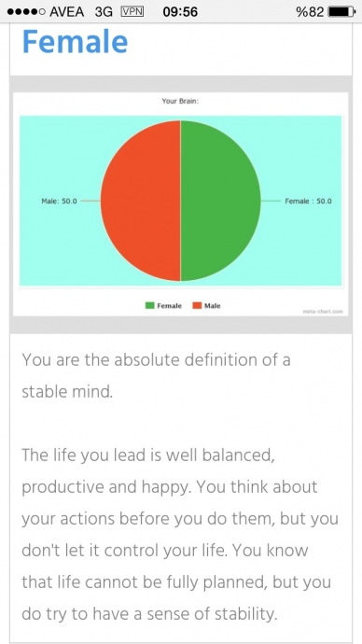Image resolution: width=362 pixels, height=644 pixels.
Task: Tap the 09:56 clock in status bar
Action: tap(180, 12)
